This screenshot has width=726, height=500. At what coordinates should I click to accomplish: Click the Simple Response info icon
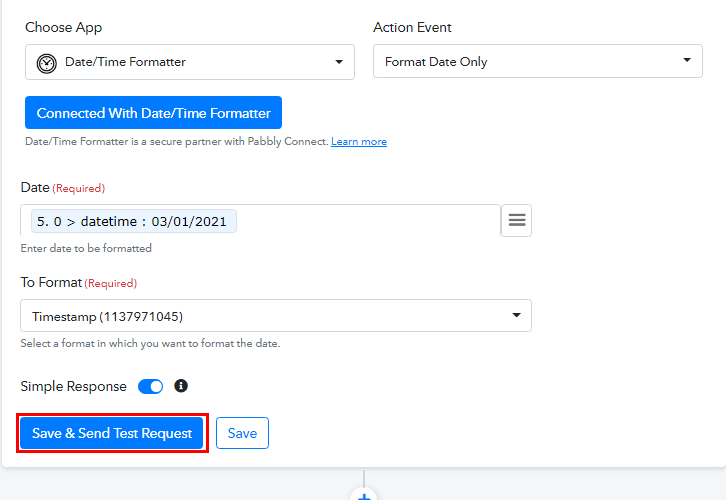click(x=181, y=386)
